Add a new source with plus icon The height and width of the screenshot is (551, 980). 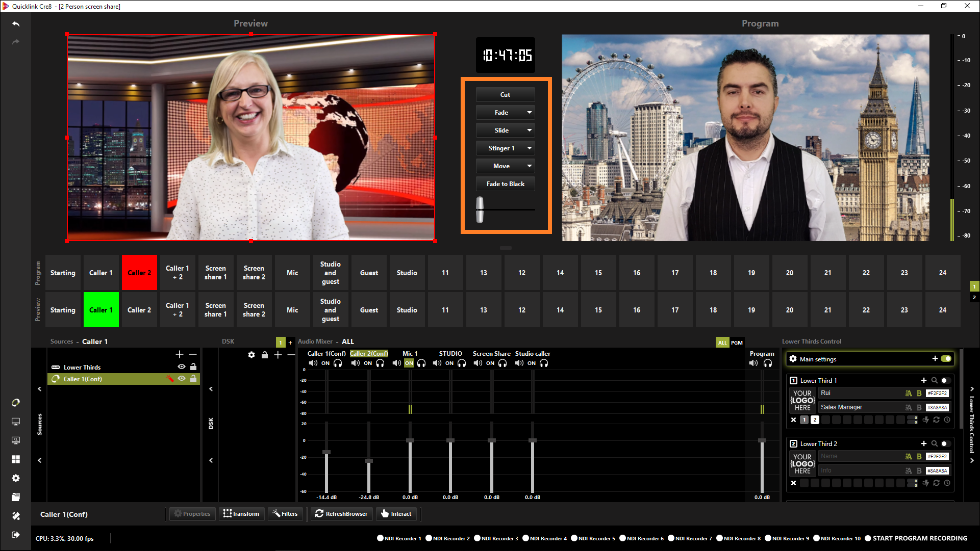[180, 354]
